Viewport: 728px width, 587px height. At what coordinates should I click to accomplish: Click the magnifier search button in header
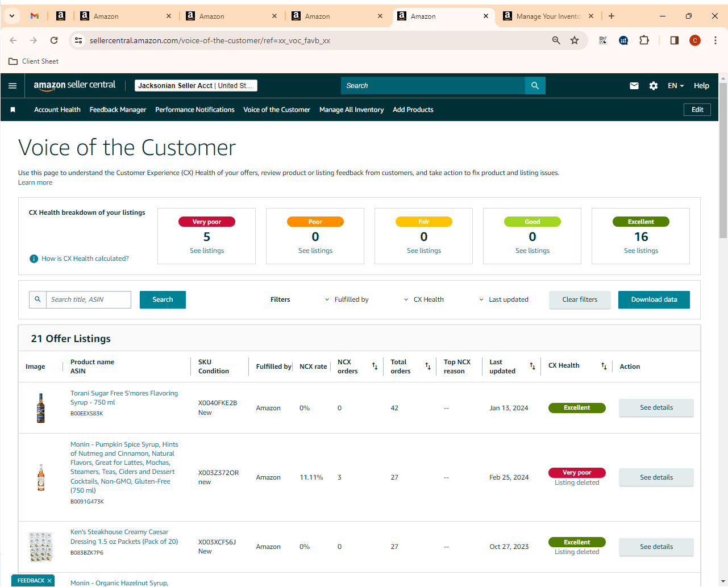(535, 86)
